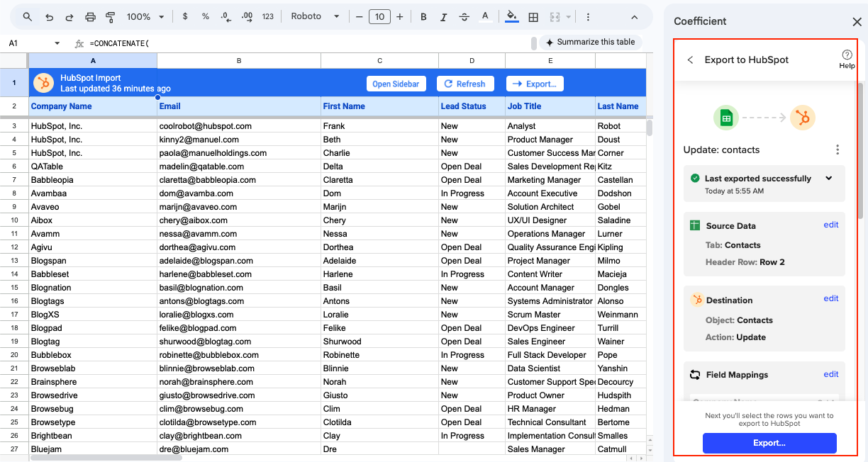
Task: Expand the Last exported successfully section
Action: (x=829, y=179)
